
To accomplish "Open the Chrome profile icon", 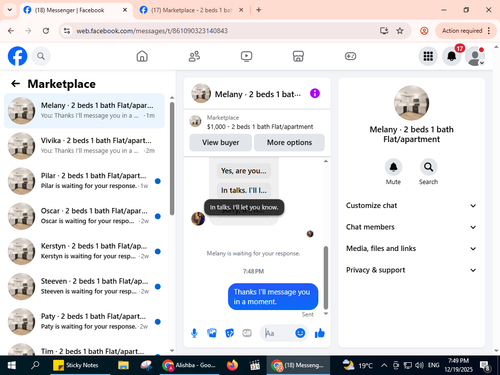I will click(424, 31).
